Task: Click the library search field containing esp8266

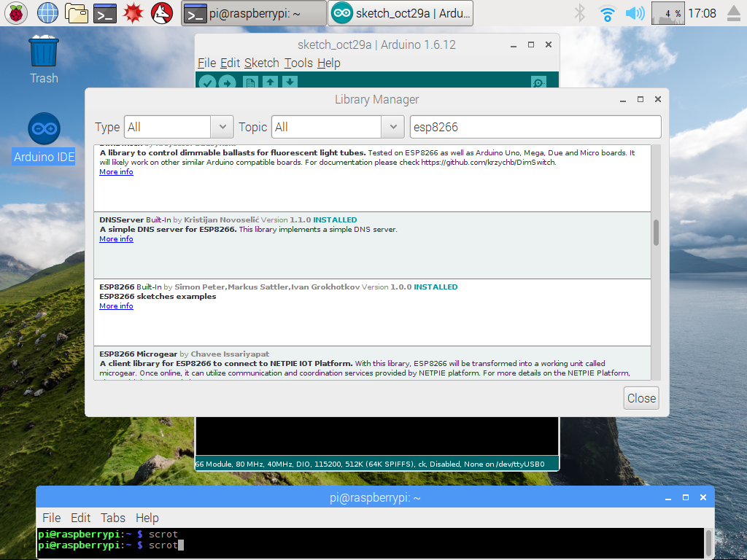Action: tap(535, 127)
